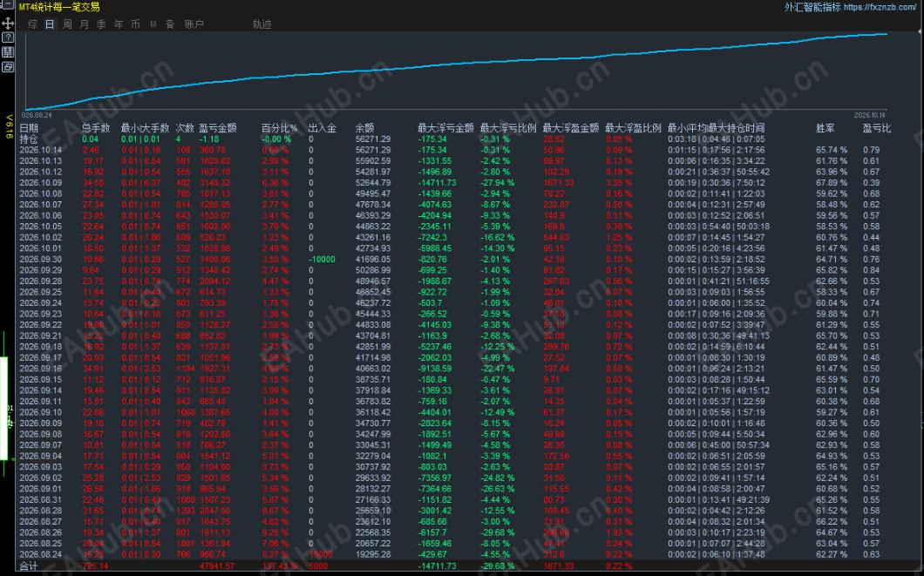
Task: Click the window restore icon below 禁
Action: click(x=8, y=67)
